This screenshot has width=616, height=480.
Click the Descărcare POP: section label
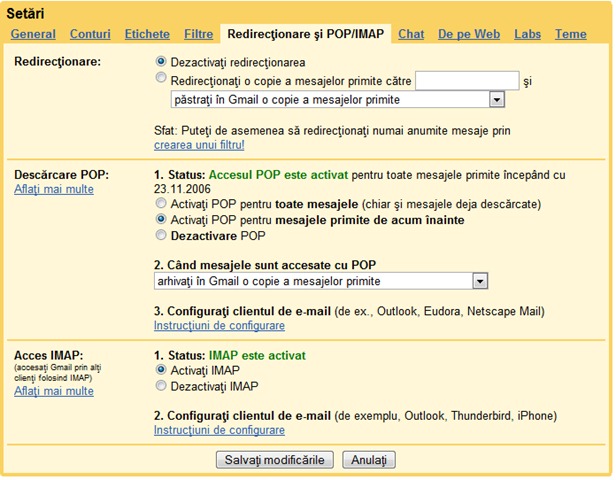coord(61,175)
